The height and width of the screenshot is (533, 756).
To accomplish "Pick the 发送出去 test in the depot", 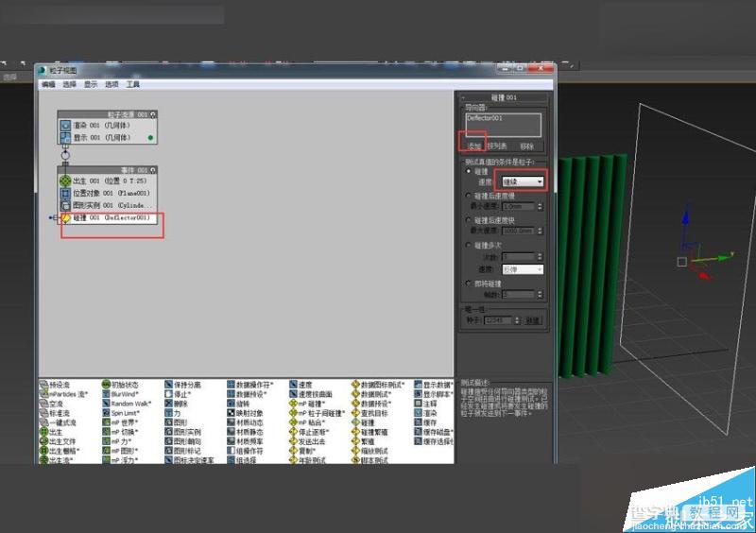I will [x=308, y=441].
